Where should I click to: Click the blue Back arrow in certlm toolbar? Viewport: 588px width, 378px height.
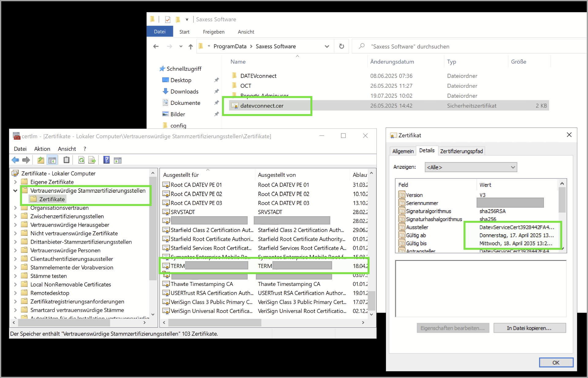(15, 160)
